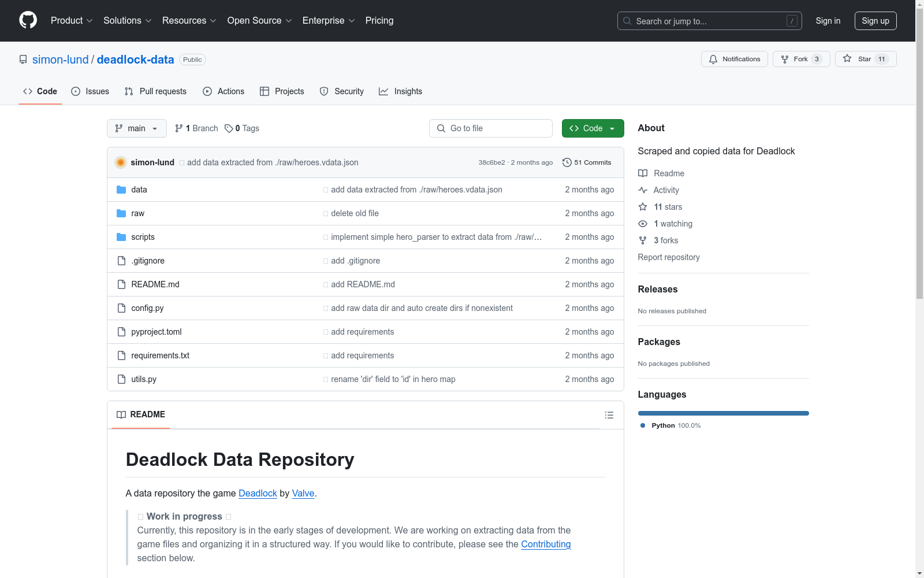Click the raw folder icon

121,213
